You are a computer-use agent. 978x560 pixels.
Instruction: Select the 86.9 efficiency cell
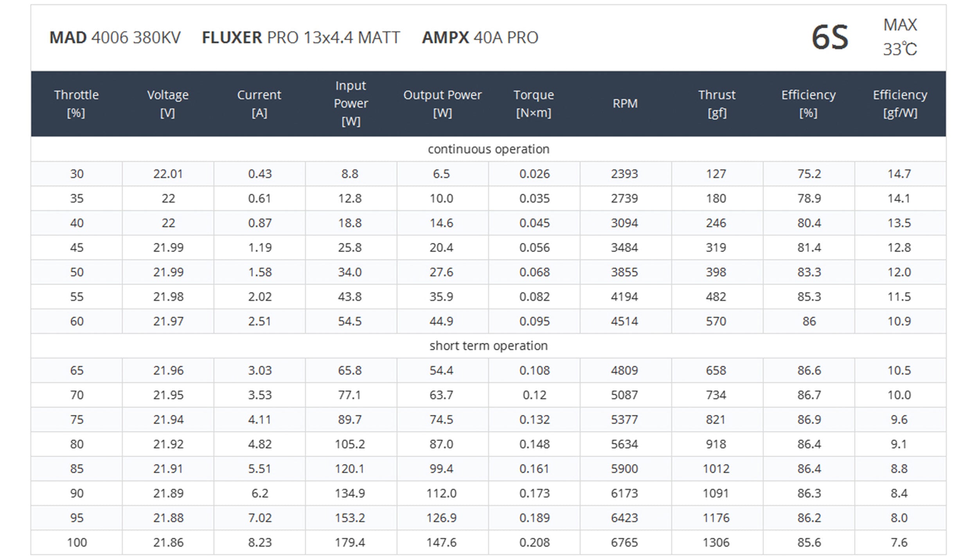809,420
